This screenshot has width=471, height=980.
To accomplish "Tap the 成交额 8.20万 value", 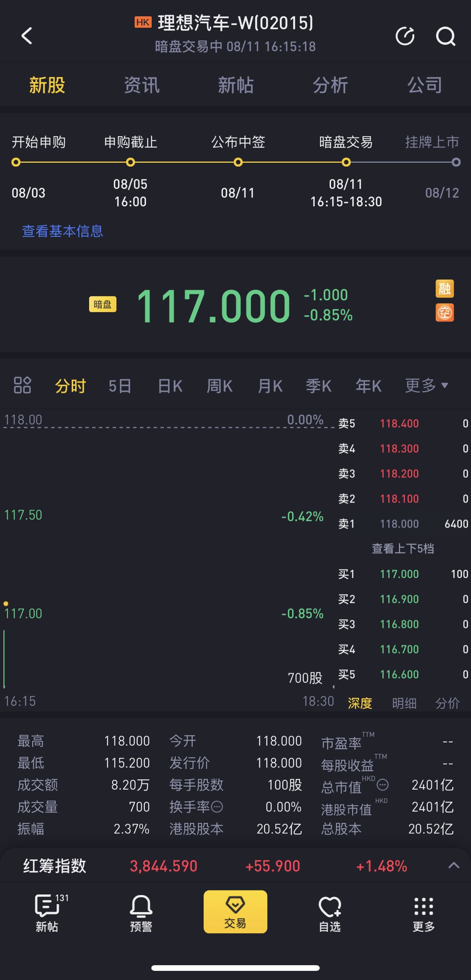I will (x=130, y=785).
